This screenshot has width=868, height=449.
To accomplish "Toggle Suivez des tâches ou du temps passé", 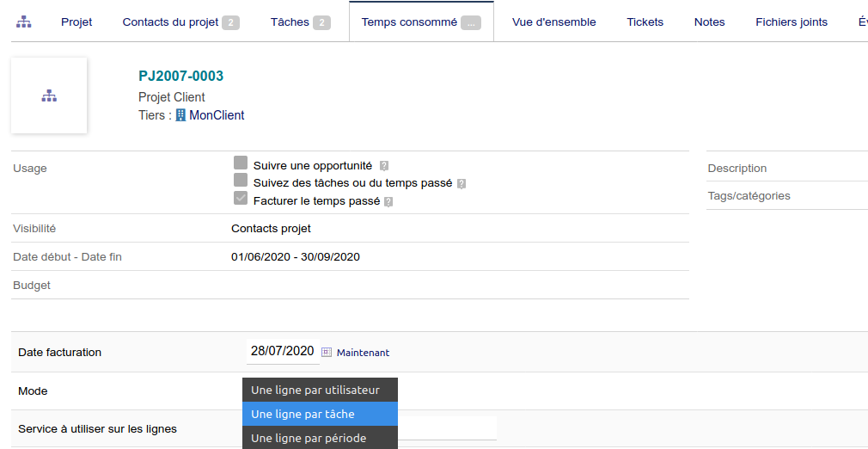I will 241,181.
